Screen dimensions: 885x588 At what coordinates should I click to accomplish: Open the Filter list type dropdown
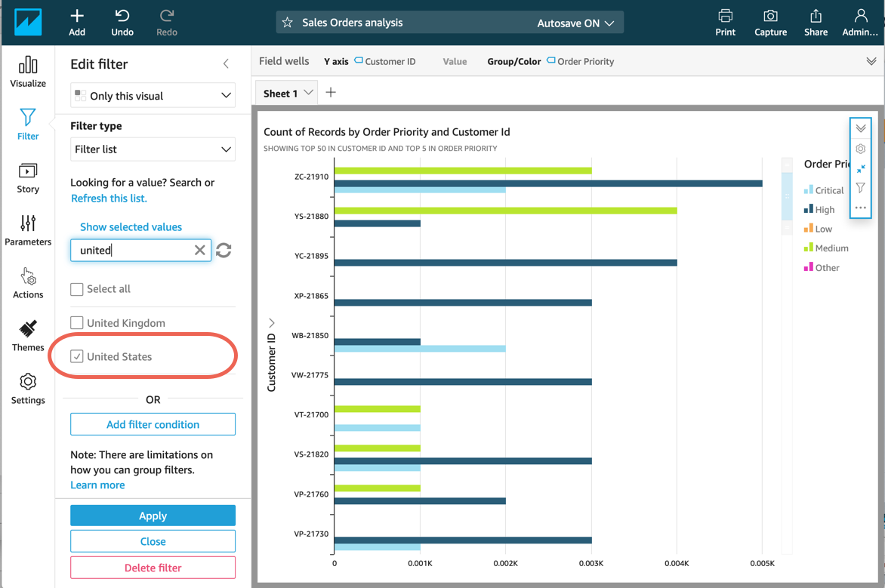pos(153,149)
